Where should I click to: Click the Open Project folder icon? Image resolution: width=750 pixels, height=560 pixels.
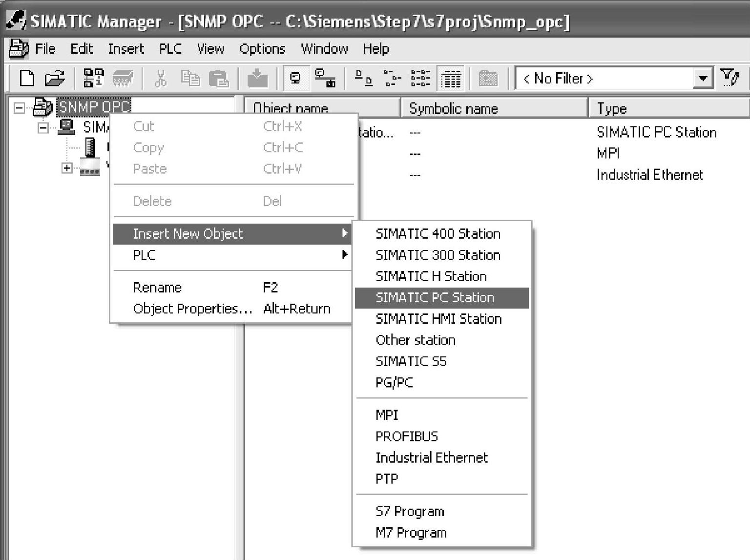(54, 78)
